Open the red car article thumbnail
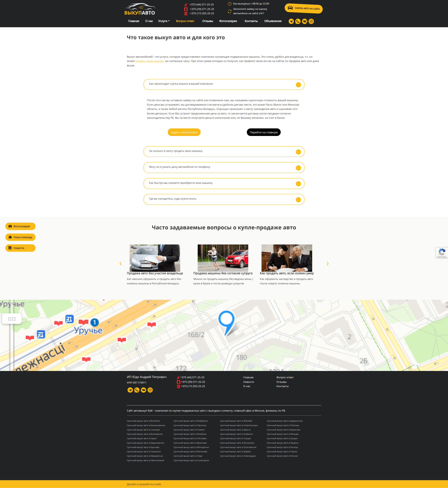The height and width of the screenshot is (488, 448). tap(223, 258)
